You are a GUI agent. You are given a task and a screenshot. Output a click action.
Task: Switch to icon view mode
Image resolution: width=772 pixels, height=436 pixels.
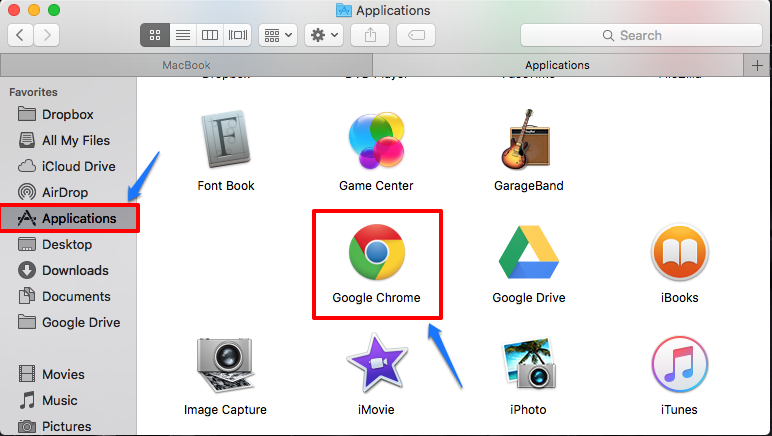(155, 35)
